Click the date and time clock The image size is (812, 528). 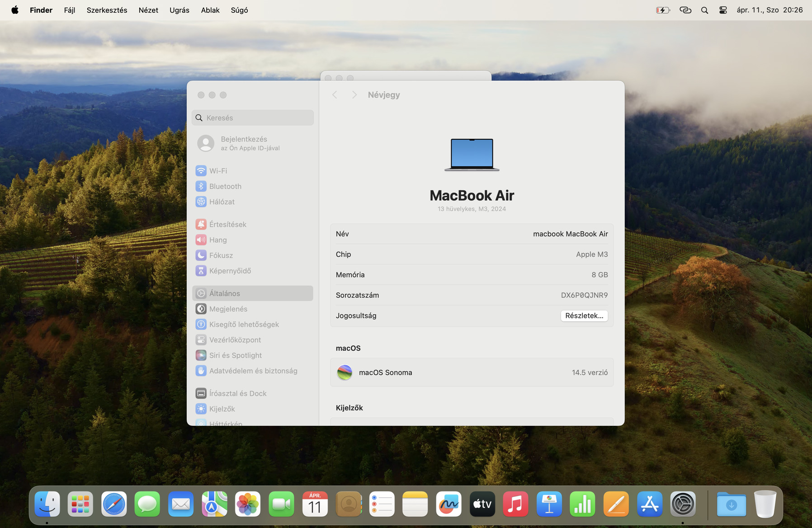pos(770,10)
